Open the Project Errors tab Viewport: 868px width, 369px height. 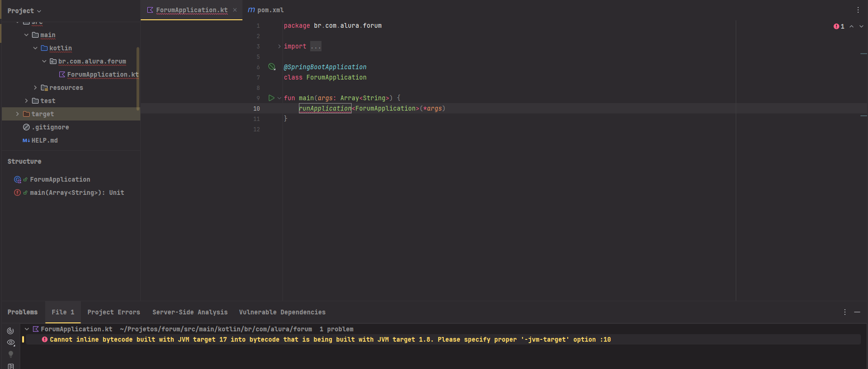point(114,312)
